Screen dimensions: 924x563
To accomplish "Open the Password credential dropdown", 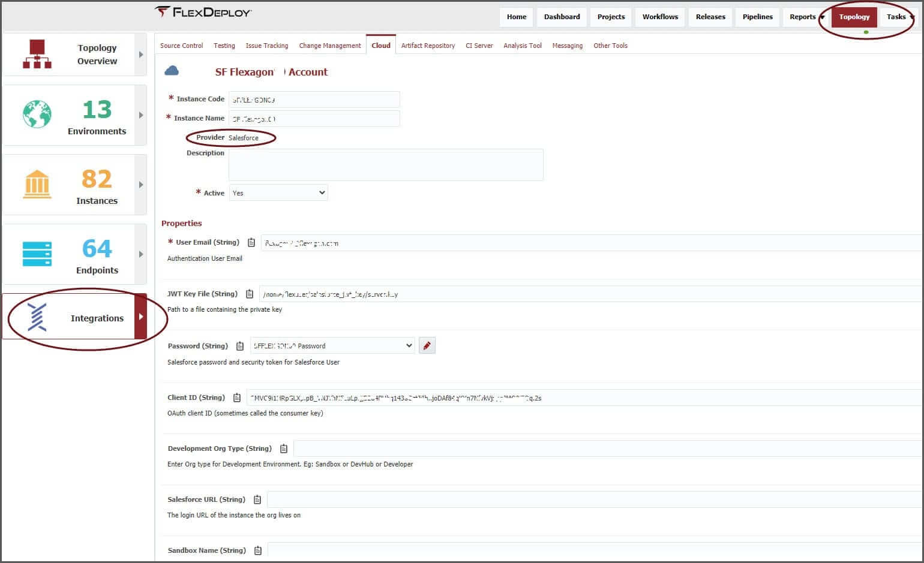I will [332, 346].
